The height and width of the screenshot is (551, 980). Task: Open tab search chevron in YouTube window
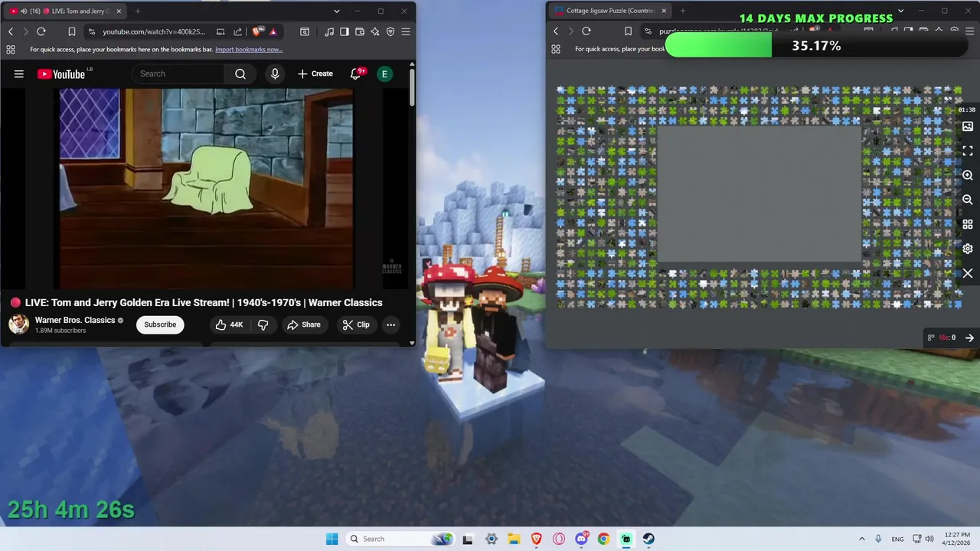(x=337, y=11)
